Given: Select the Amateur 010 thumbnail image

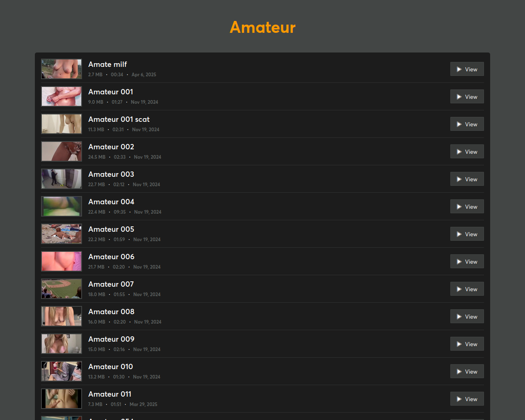Looking at the screenshot, I should coord(62,371).
